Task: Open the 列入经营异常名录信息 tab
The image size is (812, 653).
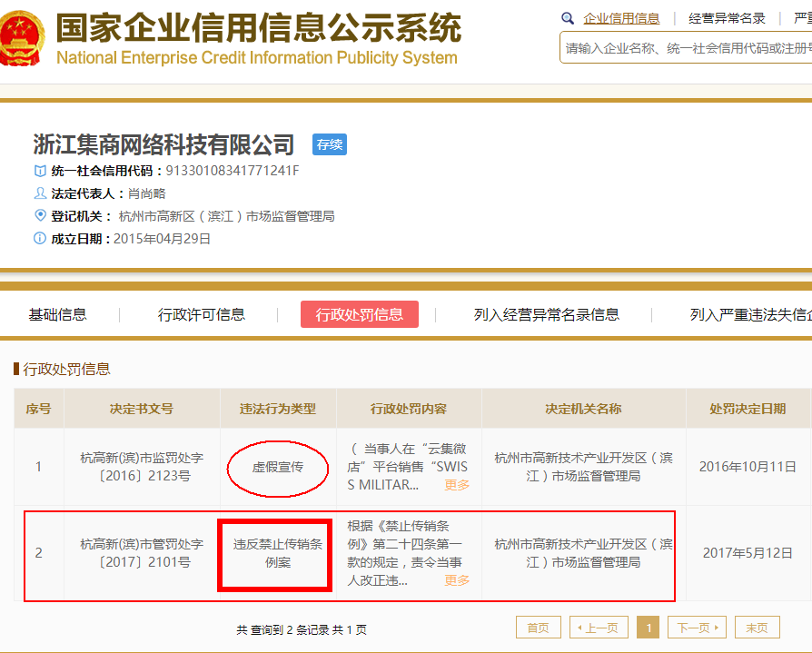Action: click(546, 314)
